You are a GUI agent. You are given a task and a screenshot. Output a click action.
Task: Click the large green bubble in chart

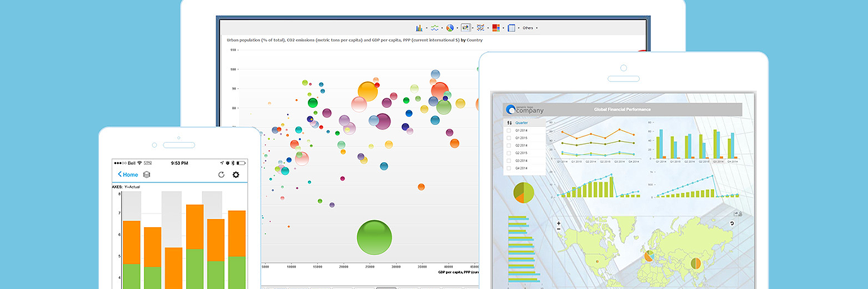pyautogui.click(x=374, y=238)
